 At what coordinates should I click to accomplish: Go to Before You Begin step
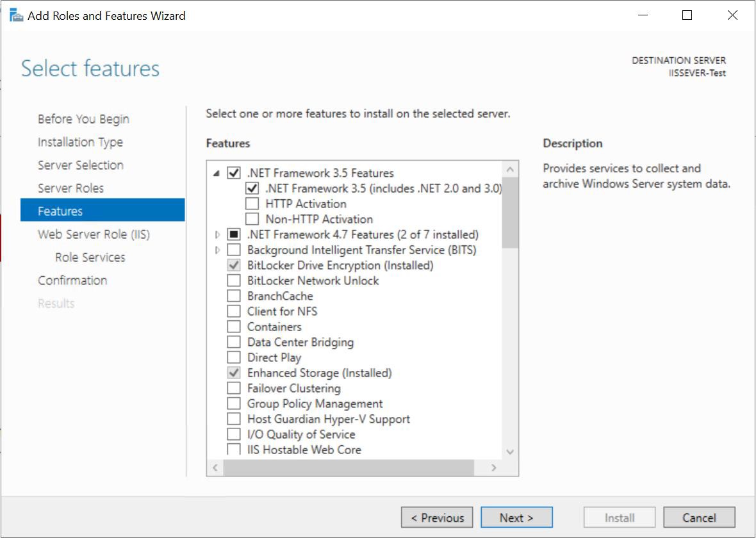click(x=83, y=119)
